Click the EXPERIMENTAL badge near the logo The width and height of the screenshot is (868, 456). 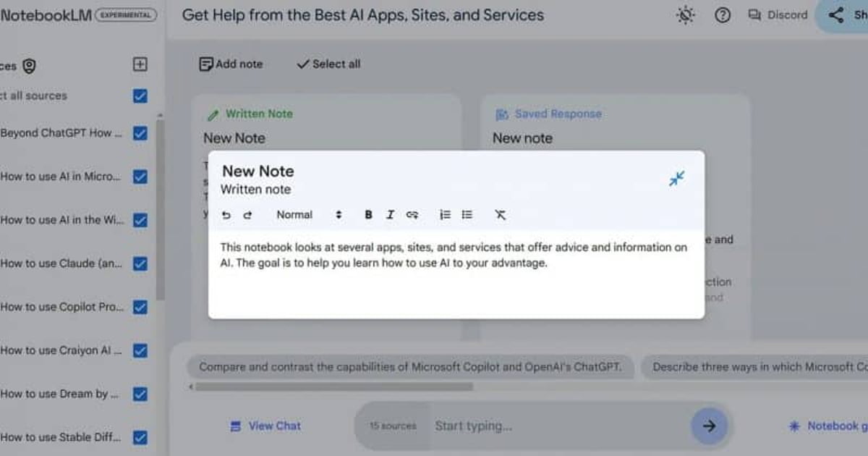pos(126,14)
